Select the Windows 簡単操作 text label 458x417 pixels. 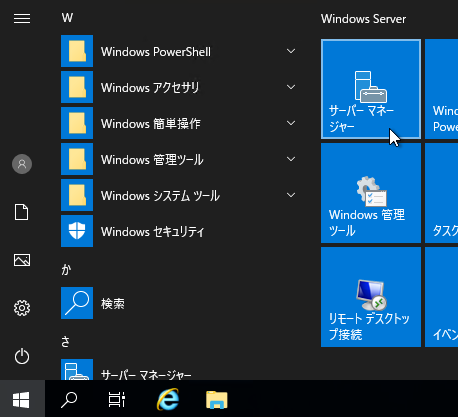point(151,124)
